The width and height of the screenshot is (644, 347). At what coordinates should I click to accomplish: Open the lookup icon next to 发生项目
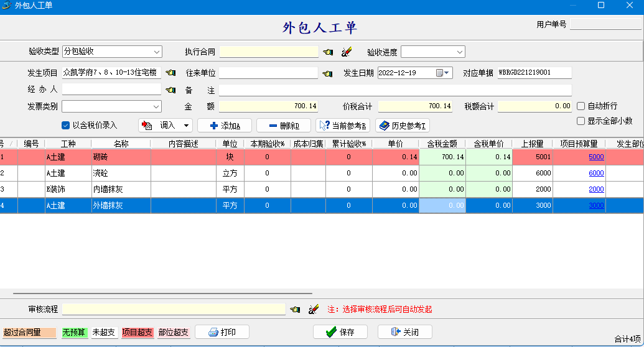click(x=170, y=73)
